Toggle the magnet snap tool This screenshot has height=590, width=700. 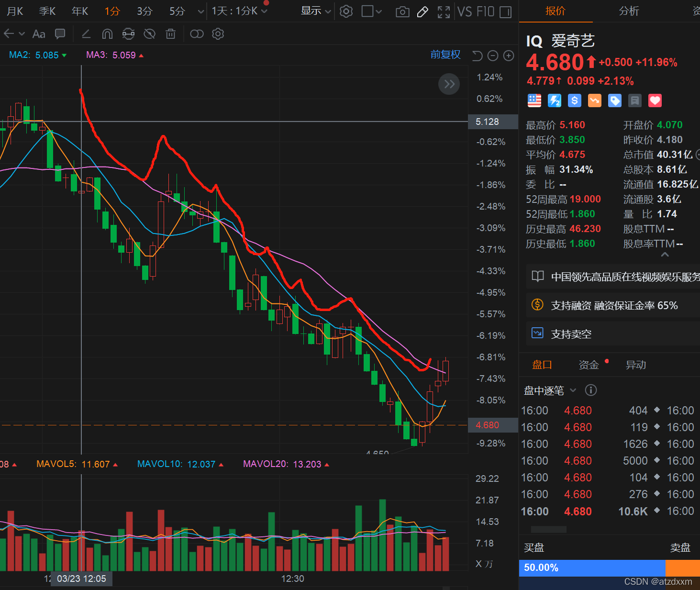107,33
